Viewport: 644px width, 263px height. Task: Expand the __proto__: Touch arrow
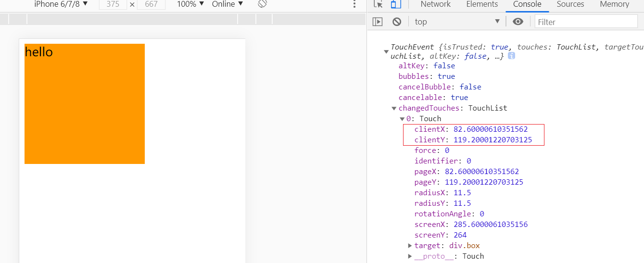410,256
